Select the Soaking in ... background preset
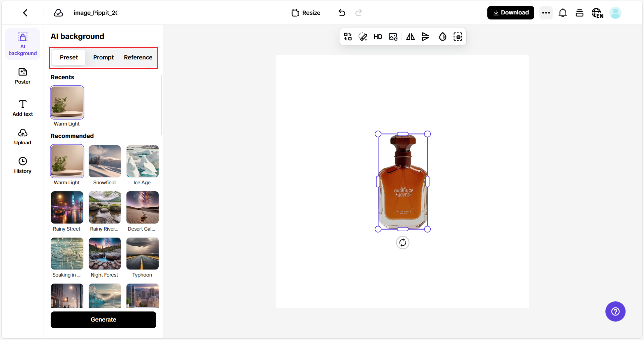Viewport: 644px width, 340px height. coord(67,253)
